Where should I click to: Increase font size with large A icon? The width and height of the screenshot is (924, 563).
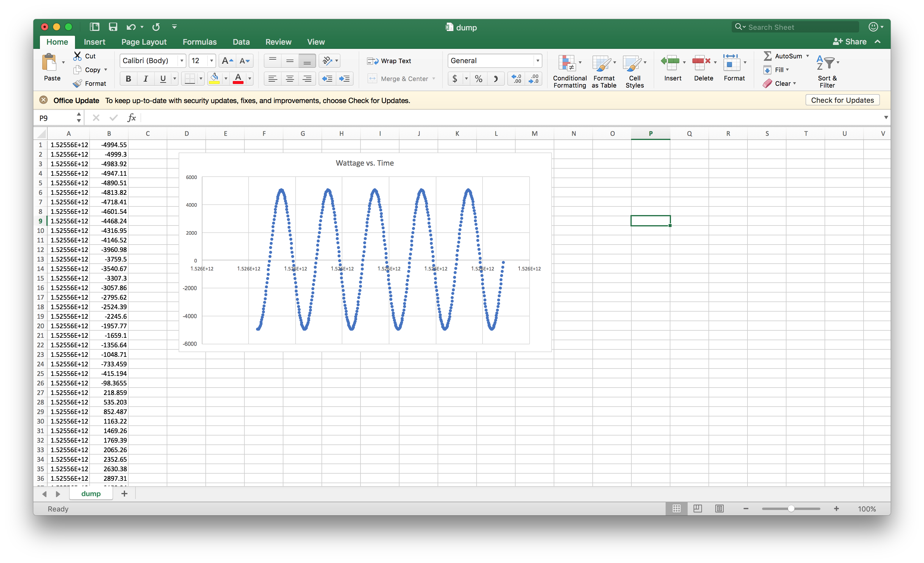click(227, 60)
